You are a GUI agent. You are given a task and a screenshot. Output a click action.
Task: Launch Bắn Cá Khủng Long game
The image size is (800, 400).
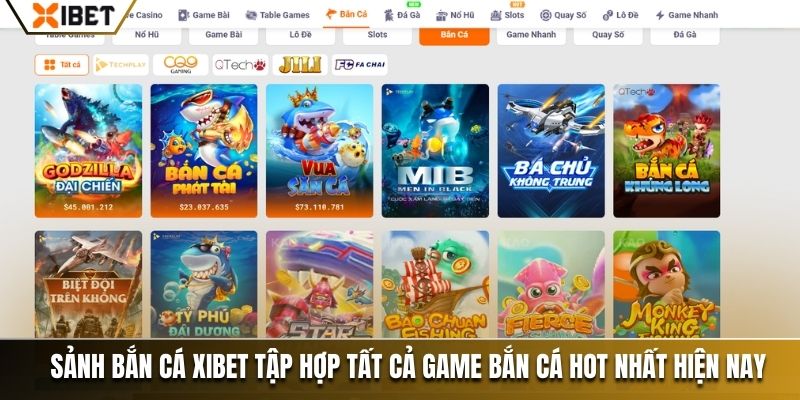666,151
